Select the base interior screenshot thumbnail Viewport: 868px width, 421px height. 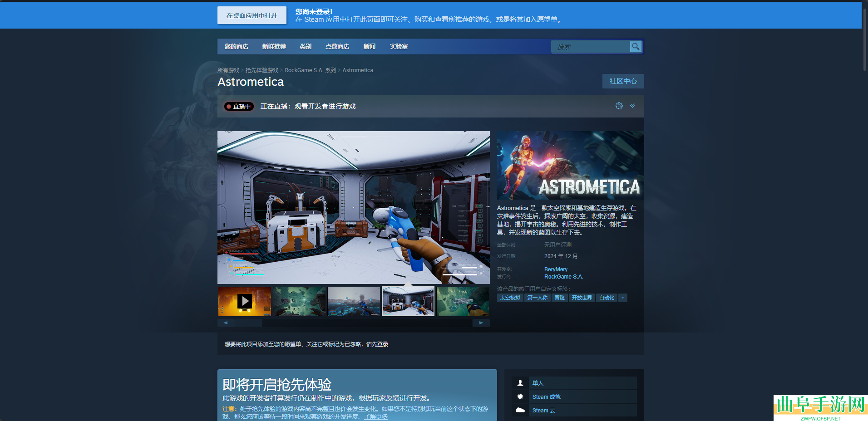tap(408, 301)
